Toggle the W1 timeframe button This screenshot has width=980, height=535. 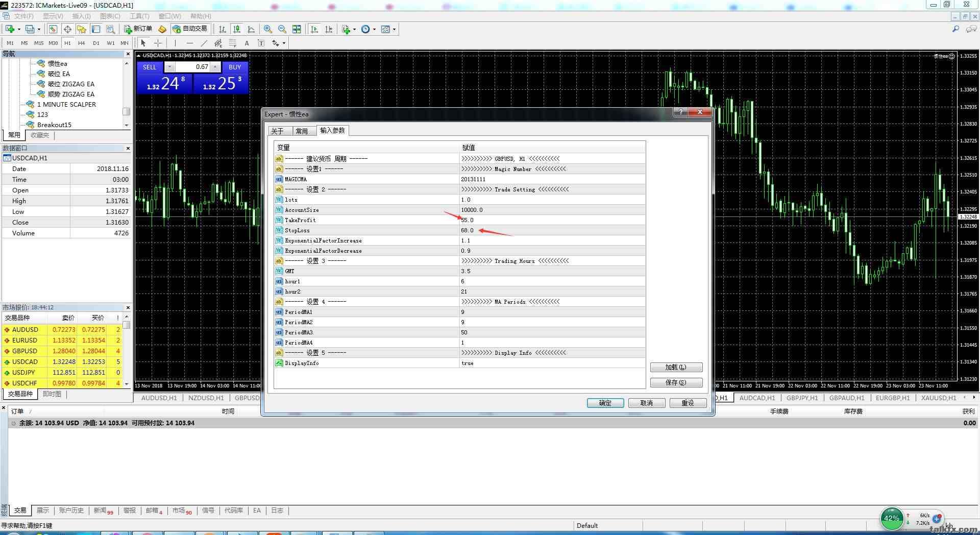[110, 43]
